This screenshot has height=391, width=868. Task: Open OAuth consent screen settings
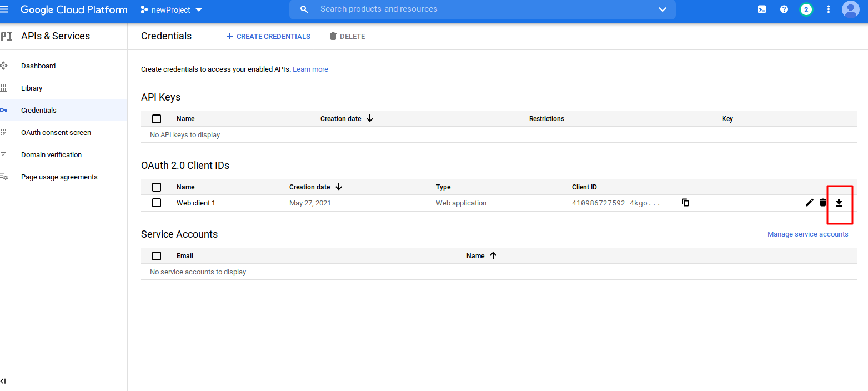56,132
